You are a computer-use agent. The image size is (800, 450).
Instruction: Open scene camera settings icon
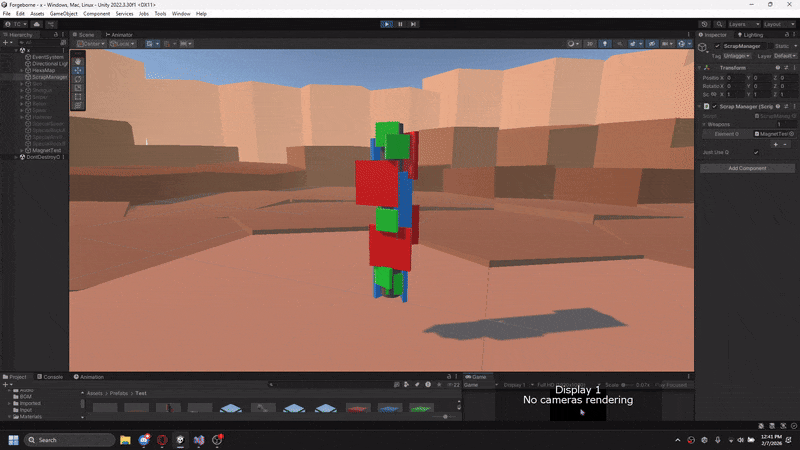[667, 44]
